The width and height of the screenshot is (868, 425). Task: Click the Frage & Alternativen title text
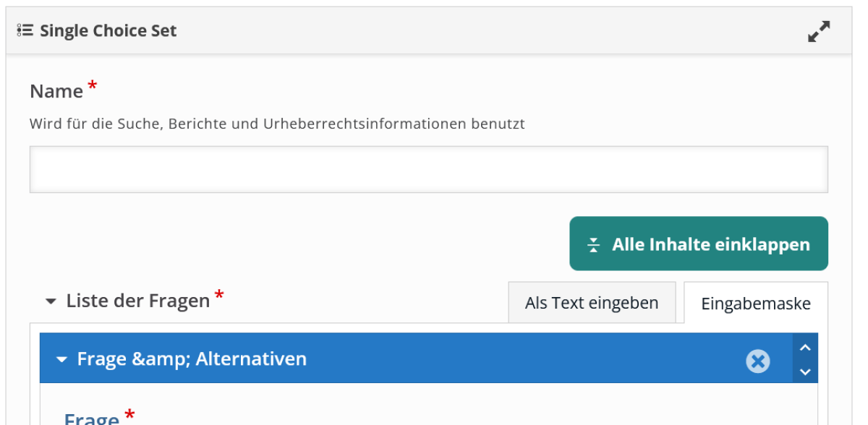(x=192, y=359)
